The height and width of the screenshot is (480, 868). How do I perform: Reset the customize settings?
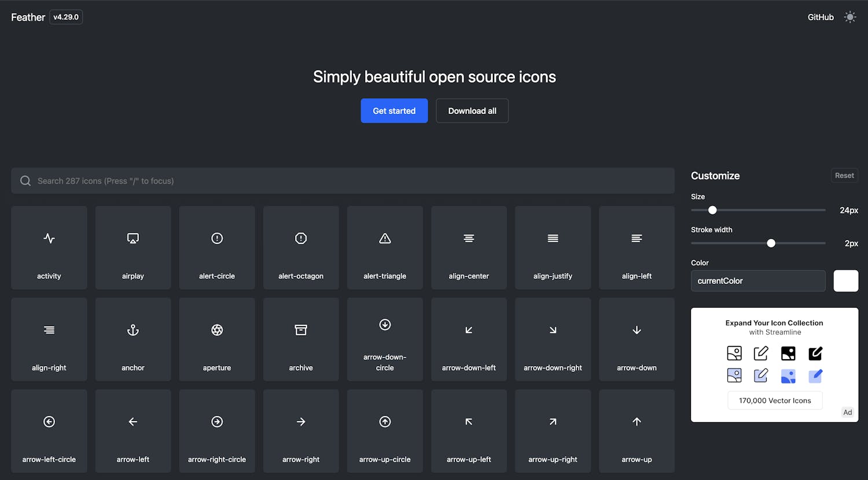844,176
